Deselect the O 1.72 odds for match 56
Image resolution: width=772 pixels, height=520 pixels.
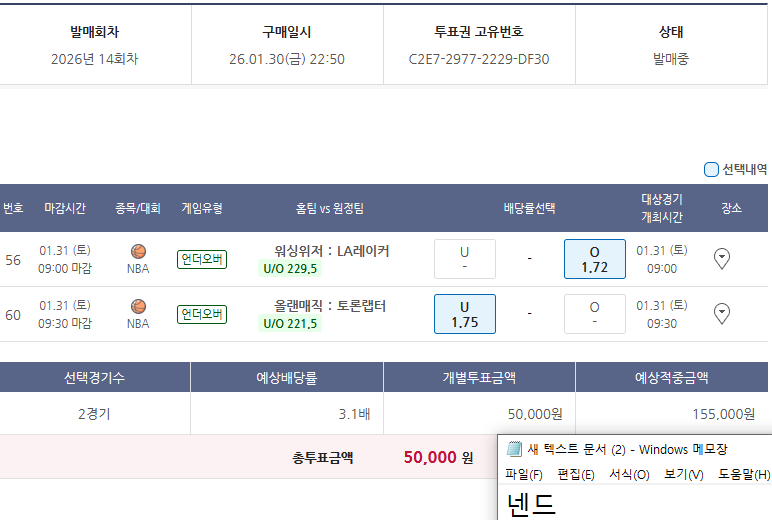(594, 259)
